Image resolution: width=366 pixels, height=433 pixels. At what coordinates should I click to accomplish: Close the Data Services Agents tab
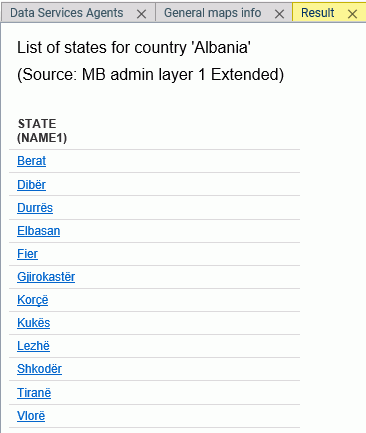click(141, 14)
